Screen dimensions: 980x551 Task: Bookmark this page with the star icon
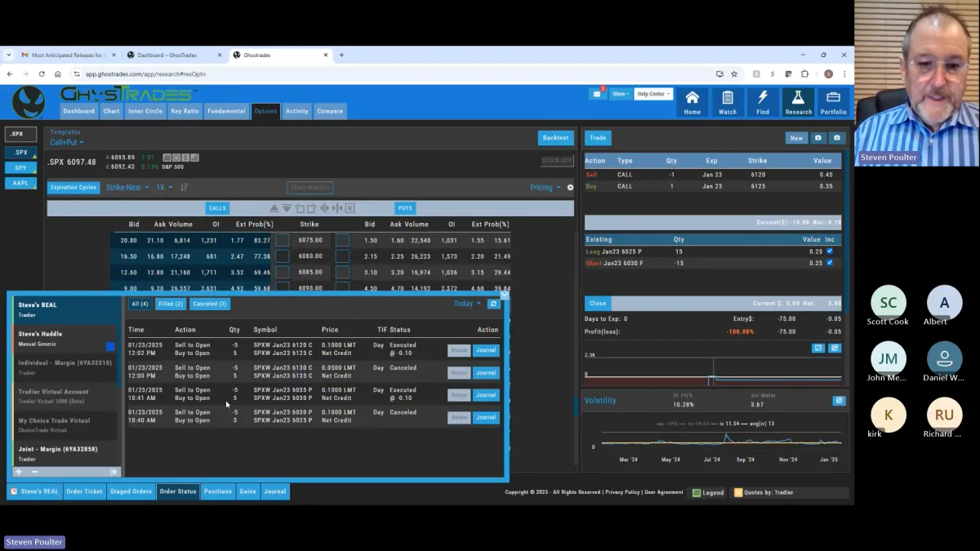point(734,73)
